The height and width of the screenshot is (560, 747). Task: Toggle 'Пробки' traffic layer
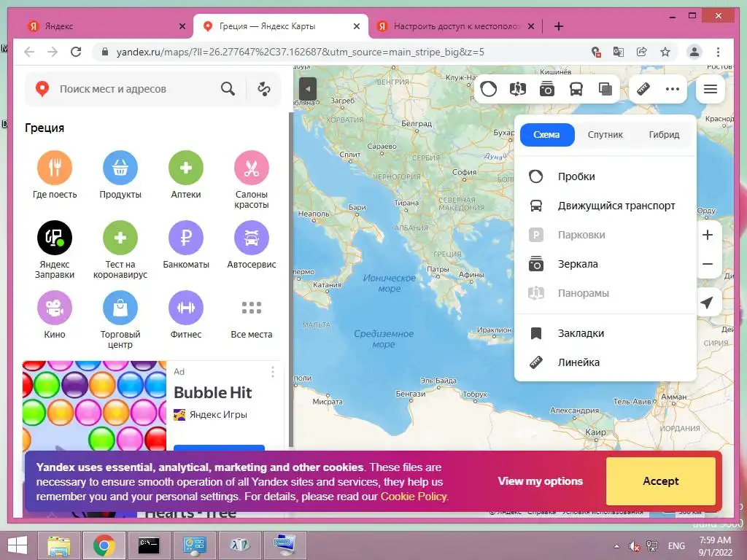coord(605,176)
